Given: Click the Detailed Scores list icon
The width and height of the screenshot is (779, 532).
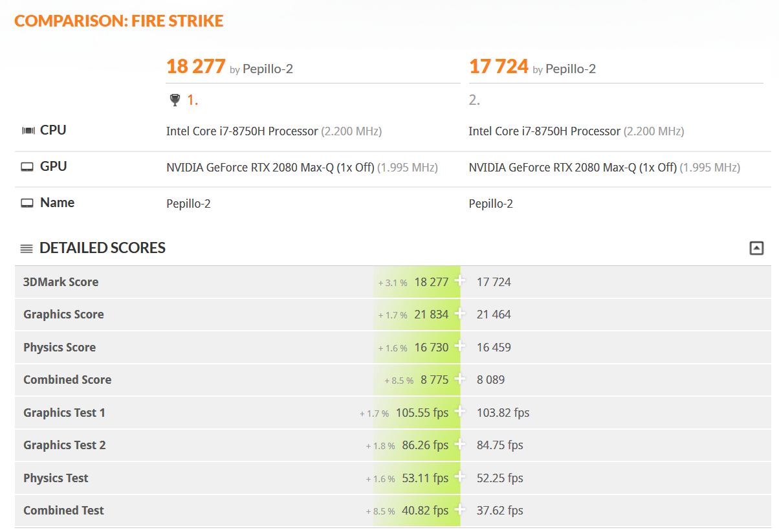Looking at the screenshot, I should 27,249.
